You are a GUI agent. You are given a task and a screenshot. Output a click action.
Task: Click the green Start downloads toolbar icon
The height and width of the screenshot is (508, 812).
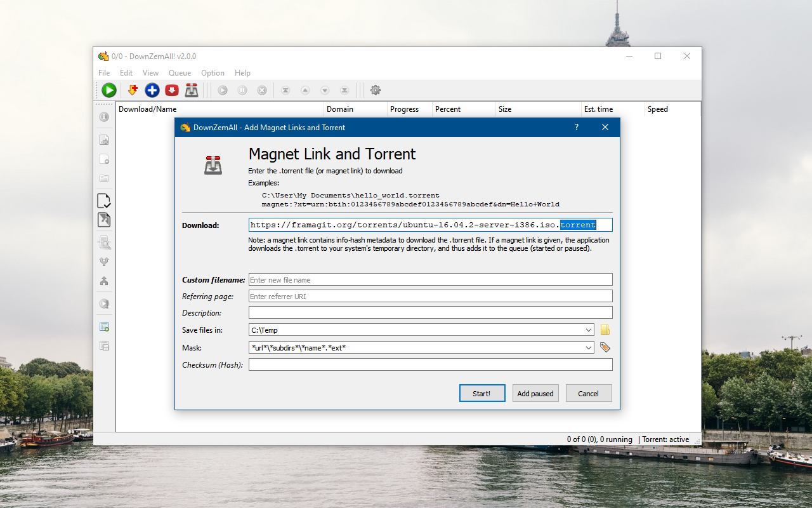point(109,90)
